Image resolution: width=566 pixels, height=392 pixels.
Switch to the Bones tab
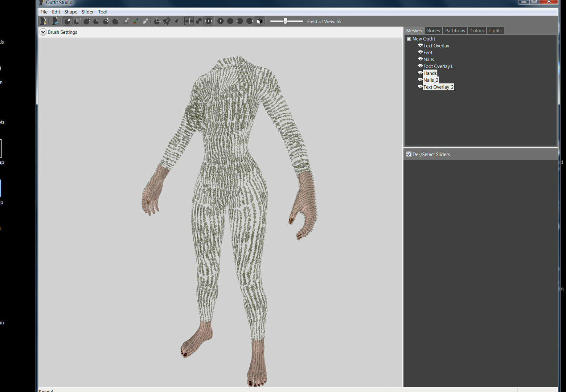coord(433,30)
